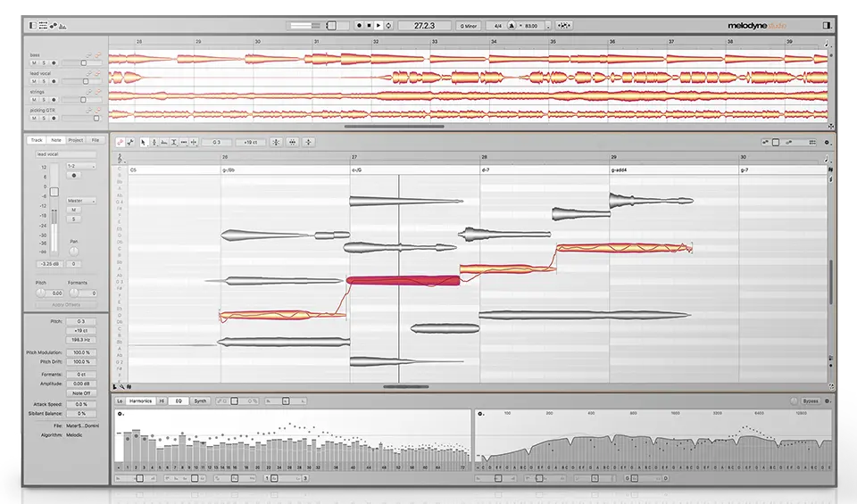Switch to the Track tab
This screenshot has height=504, width=857.
pos(37,140)
